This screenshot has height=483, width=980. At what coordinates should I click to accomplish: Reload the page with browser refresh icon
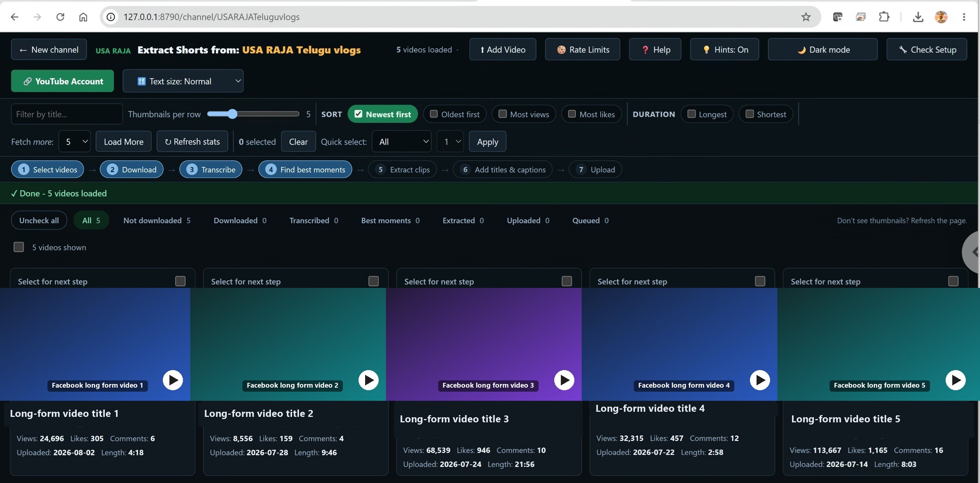coord(60,17)
